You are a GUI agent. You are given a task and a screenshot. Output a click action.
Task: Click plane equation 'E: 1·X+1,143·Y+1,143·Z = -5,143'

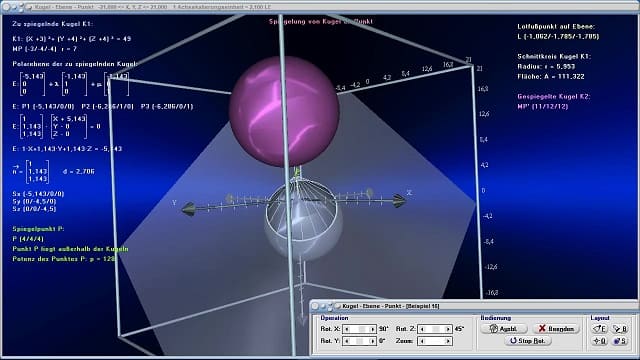tap(67, 149)
